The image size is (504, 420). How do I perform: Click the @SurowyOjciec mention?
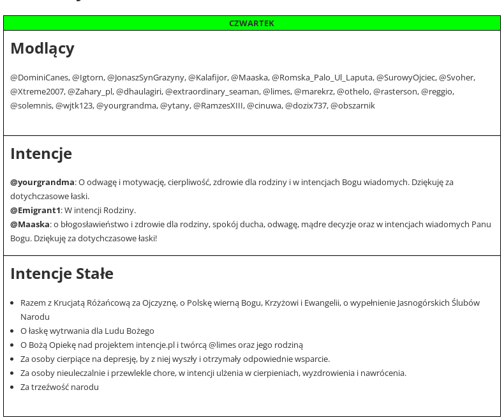(406, 78)
